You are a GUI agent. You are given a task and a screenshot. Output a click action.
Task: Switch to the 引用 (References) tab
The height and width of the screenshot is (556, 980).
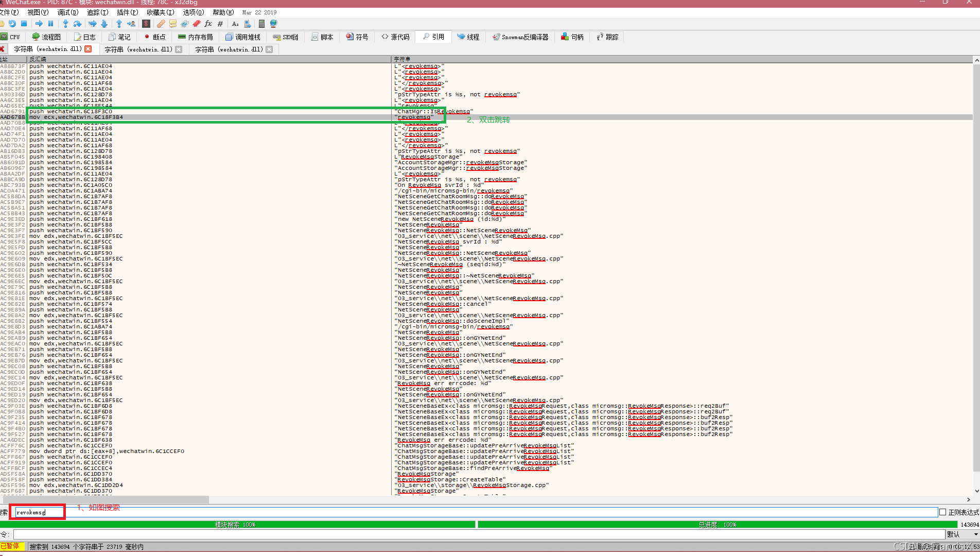433,37
